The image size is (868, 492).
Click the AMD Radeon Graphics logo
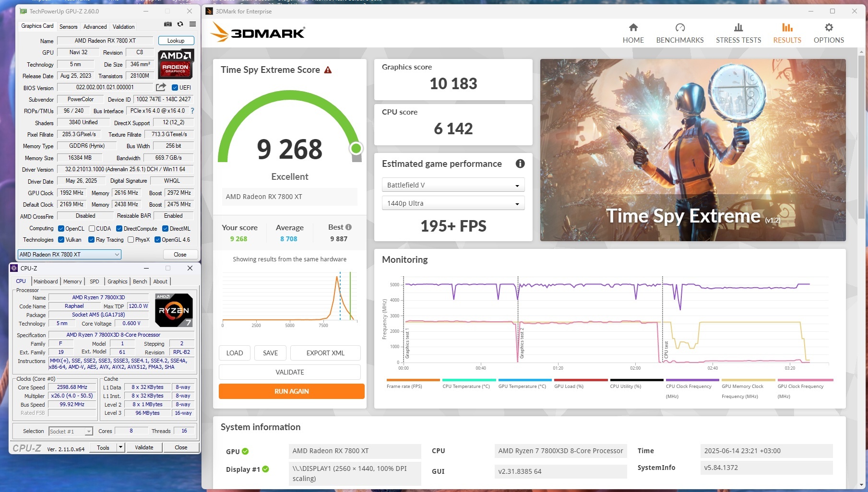(x=176, y=64)
